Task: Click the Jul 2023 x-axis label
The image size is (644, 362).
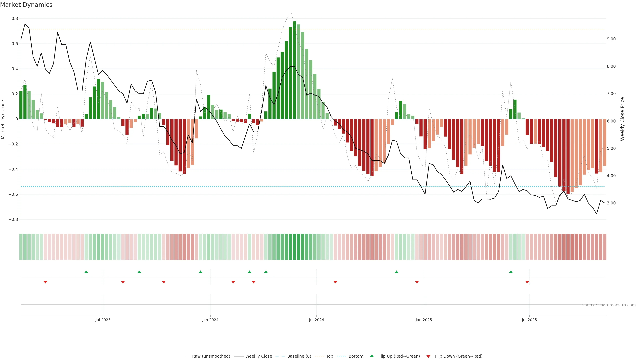Action: [x=103, y=320]
